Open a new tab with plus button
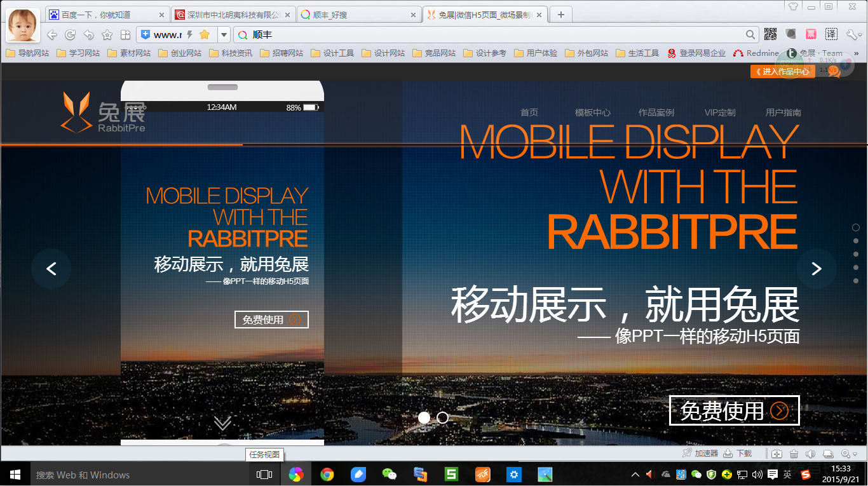 click(560, 15)
